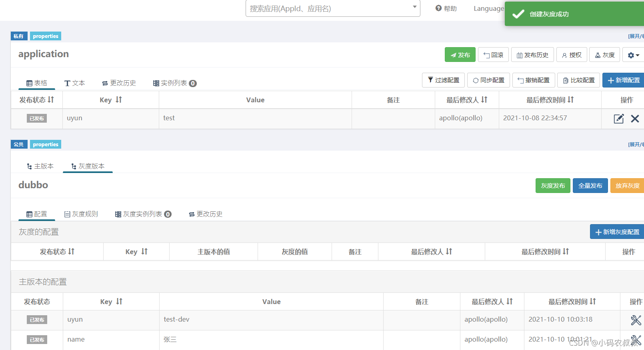This screenshot has height=350, width=644.
Task: Click the 已发布 badge in name row
Action: 37,340
